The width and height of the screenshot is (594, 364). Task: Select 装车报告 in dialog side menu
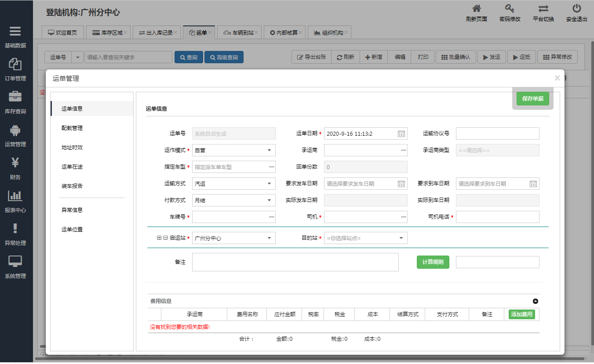tap(92, 186)
